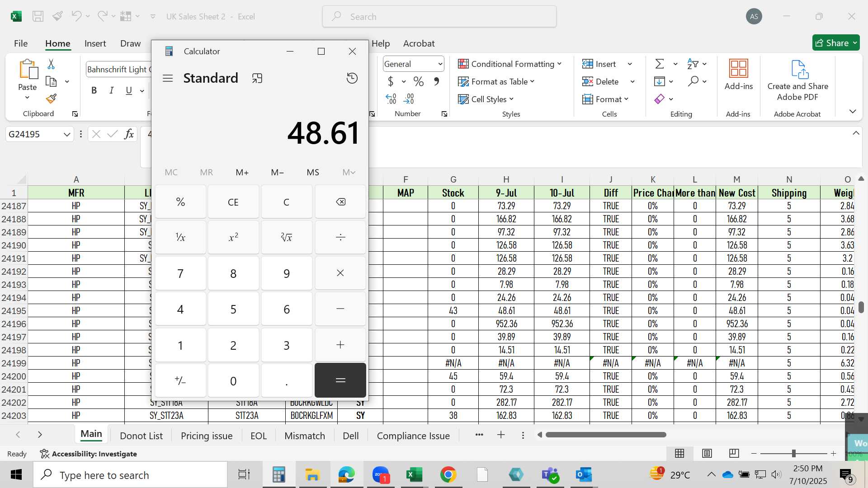Open the Name Box dropdown arrow
Screen dimensions: 868x488
click(67, 134)
